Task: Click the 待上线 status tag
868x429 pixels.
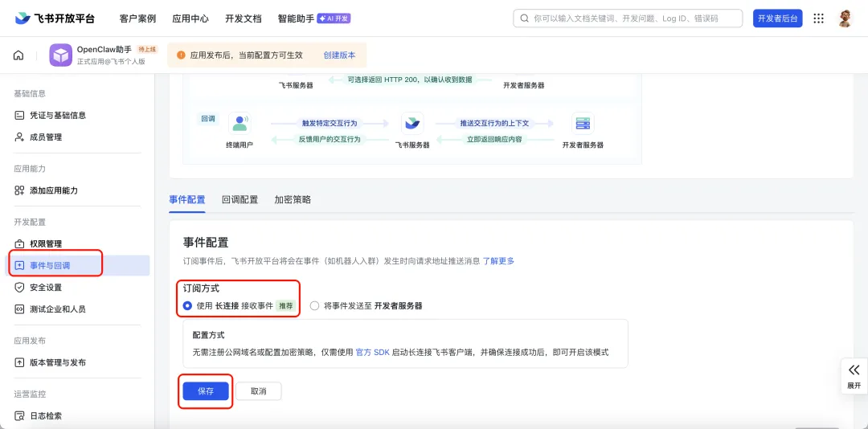Action: 148,49
